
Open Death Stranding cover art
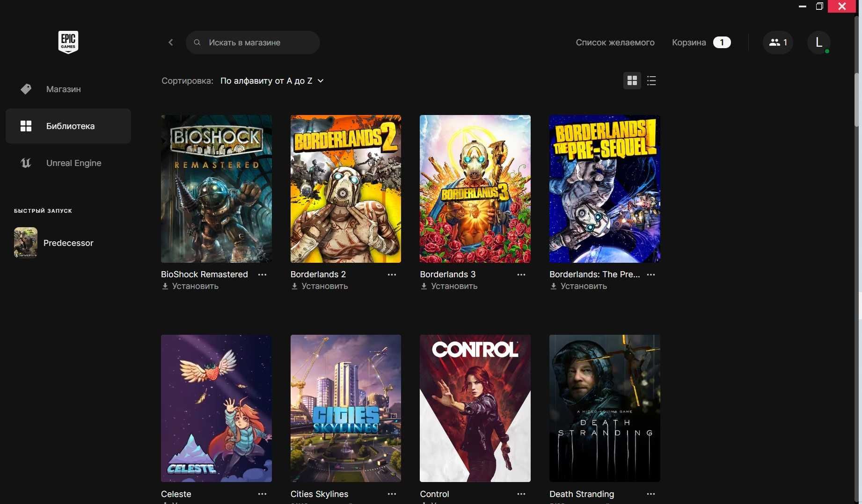click(x=605, y=408)
